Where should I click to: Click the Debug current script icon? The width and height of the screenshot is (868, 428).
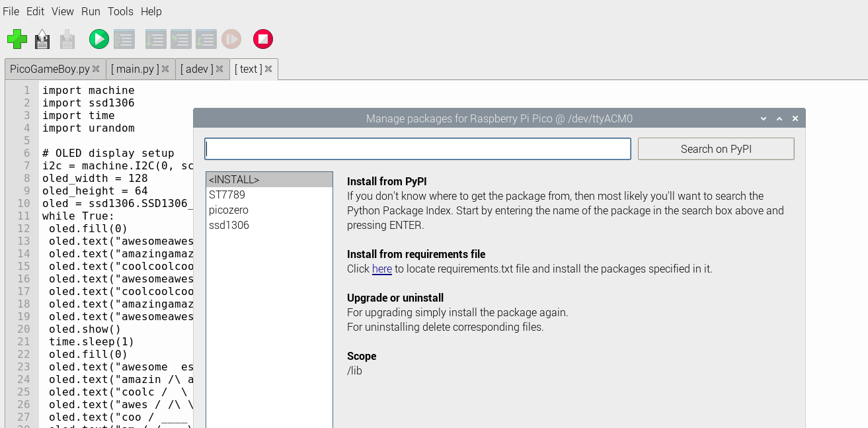pos(124,39)
